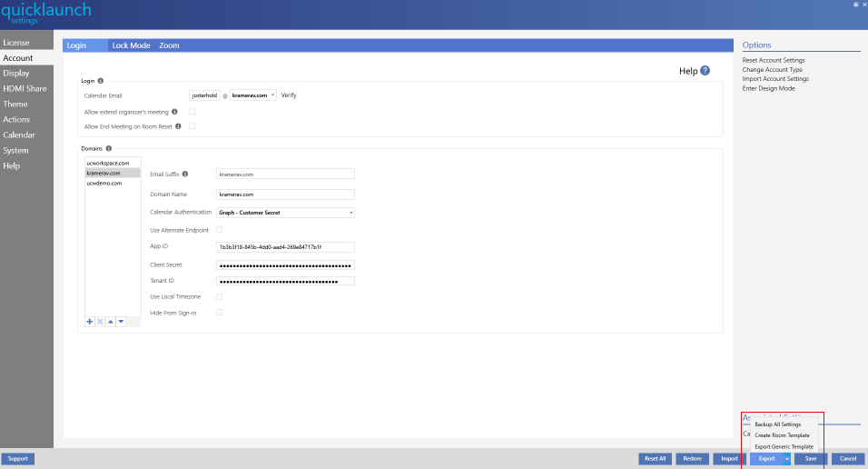Open License section in sidebar

tap(26, 42)
